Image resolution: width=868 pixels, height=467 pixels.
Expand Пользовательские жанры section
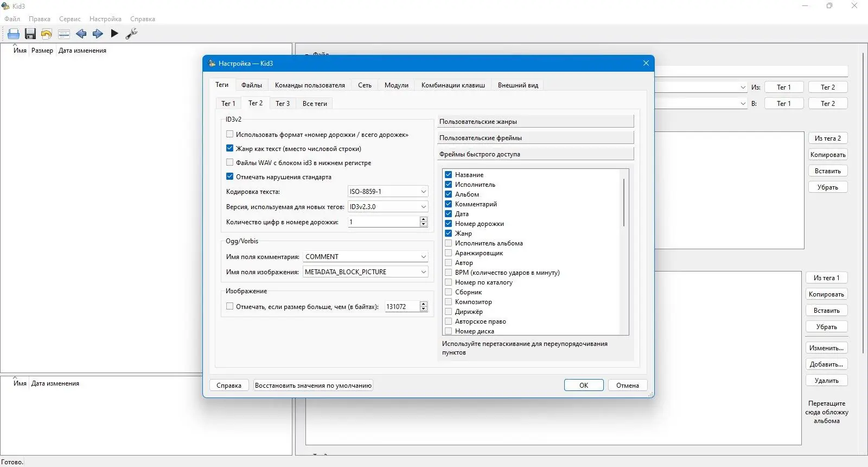[x=535, y=122]
